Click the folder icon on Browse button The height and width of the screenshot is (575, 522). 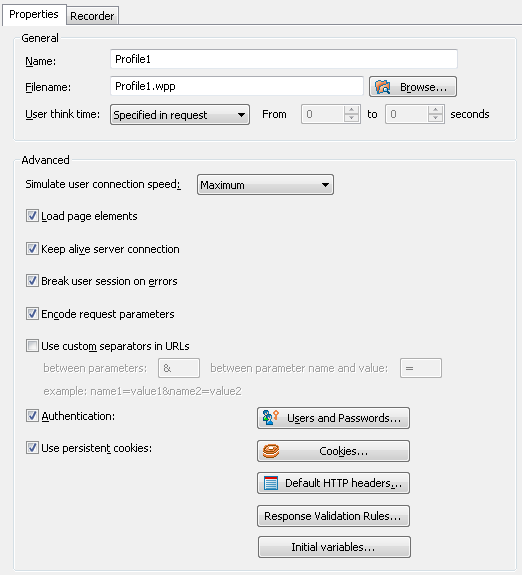(x=383, y=87)
